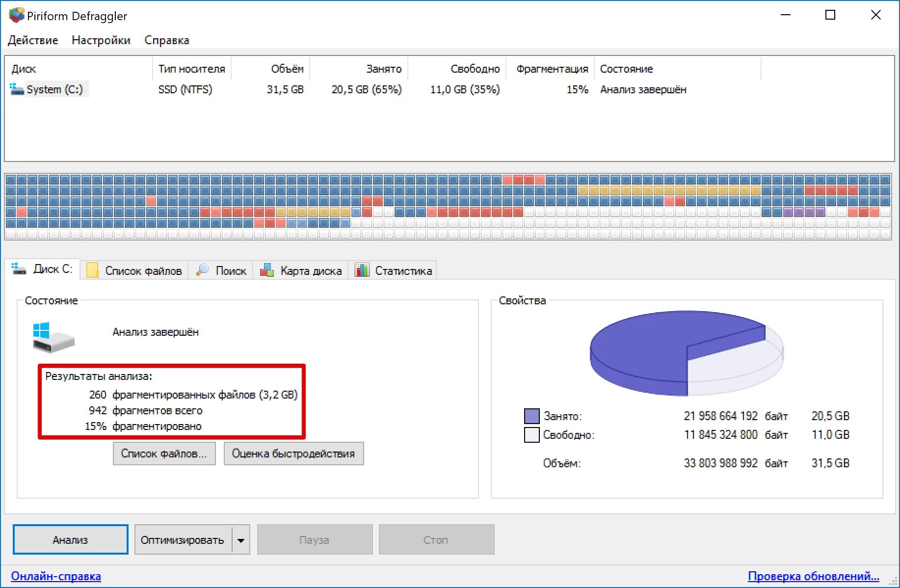Screen dimensions: 900x588
Task: Click the 260 фрагментированных файлов result line
Action: point(193,395)
